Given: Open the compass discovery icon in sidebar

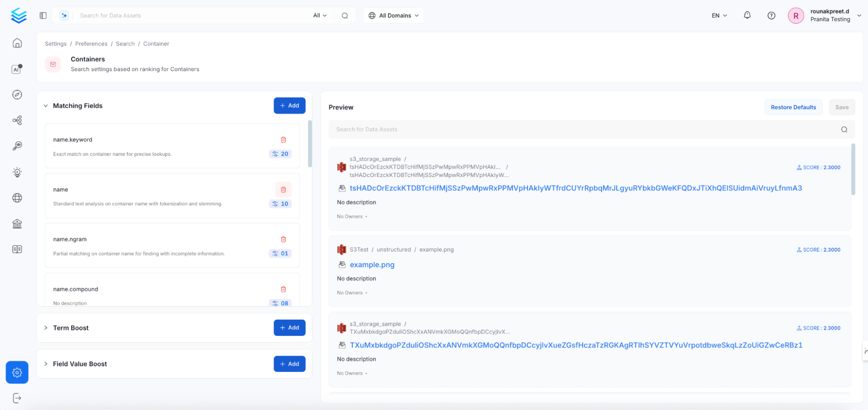Looking at the screenshot, I should 17,95.
